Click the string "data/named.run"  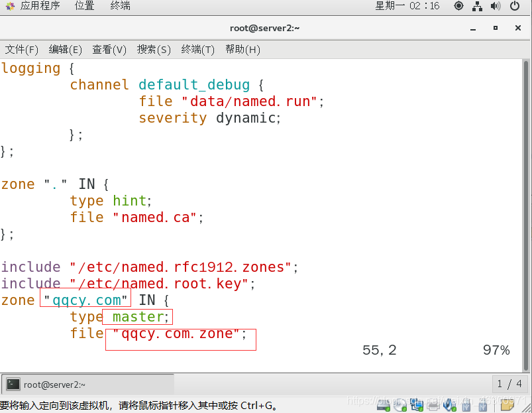[x=250, y=101]
